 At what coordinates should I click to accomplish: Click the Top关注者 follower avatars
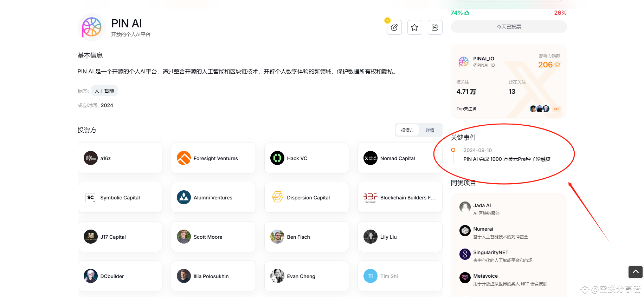point(540,109)
